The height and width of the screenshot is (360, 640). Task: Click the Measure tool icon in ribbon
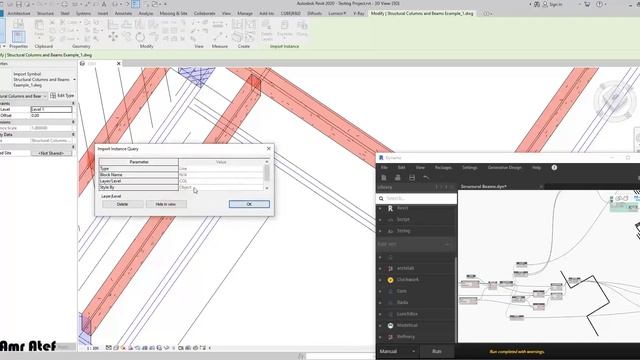click(218, 36)
